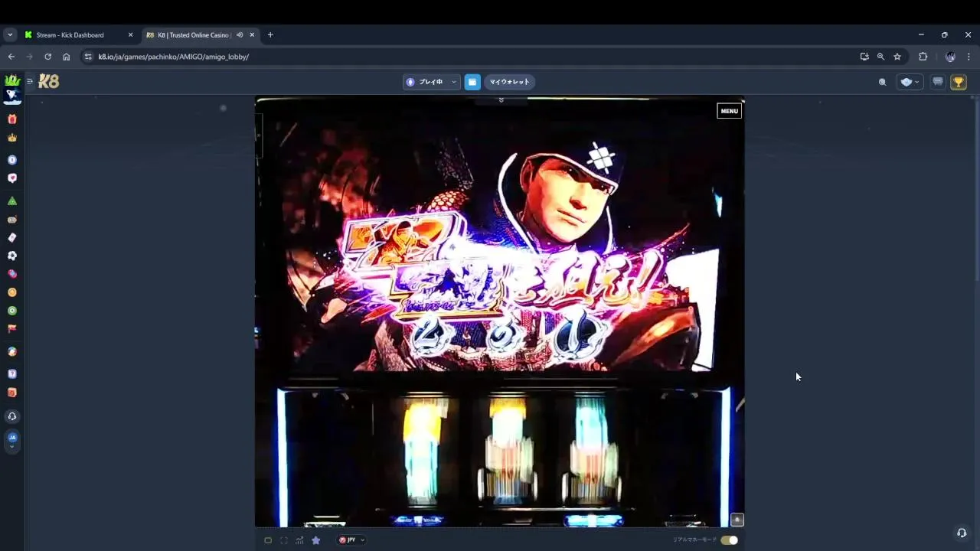
Task: Reload the page
Action: click(47, 57)
